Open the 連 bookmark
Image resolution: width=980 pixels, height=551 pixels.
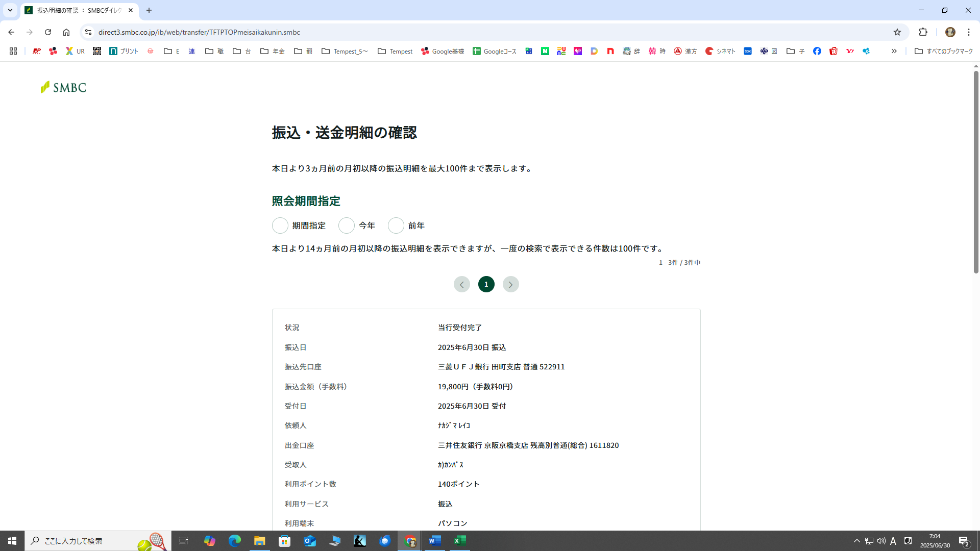click(x=192, y=51)
